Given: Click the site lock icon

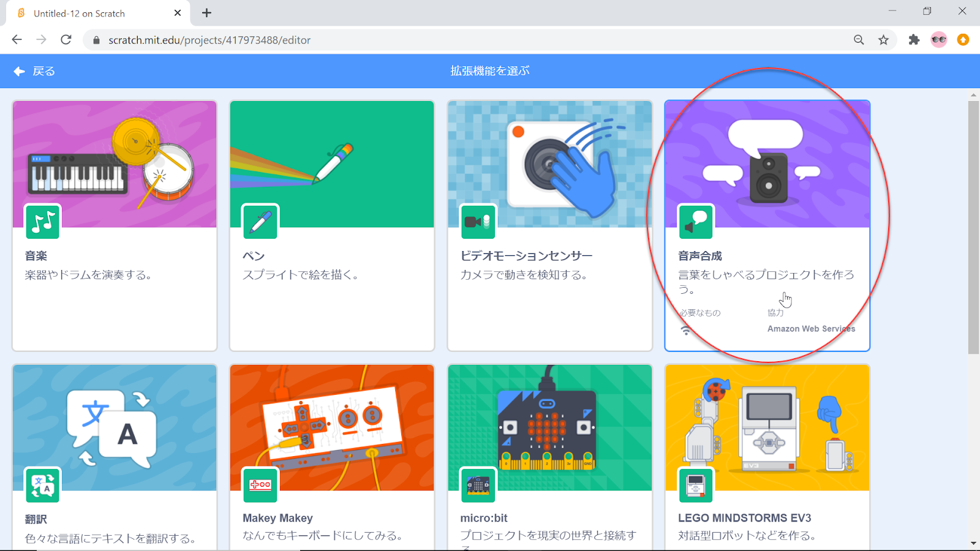Looking at the screenshot, I should (96, 40).
